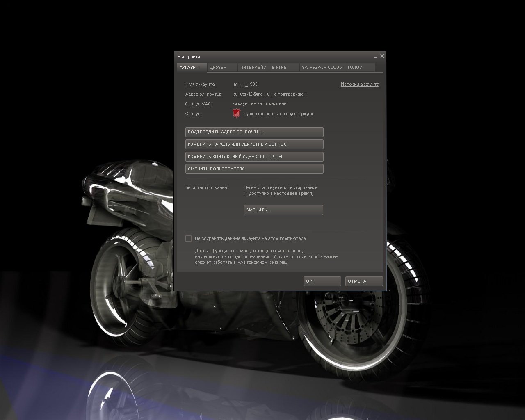Switch to the Голос tab

360,68
